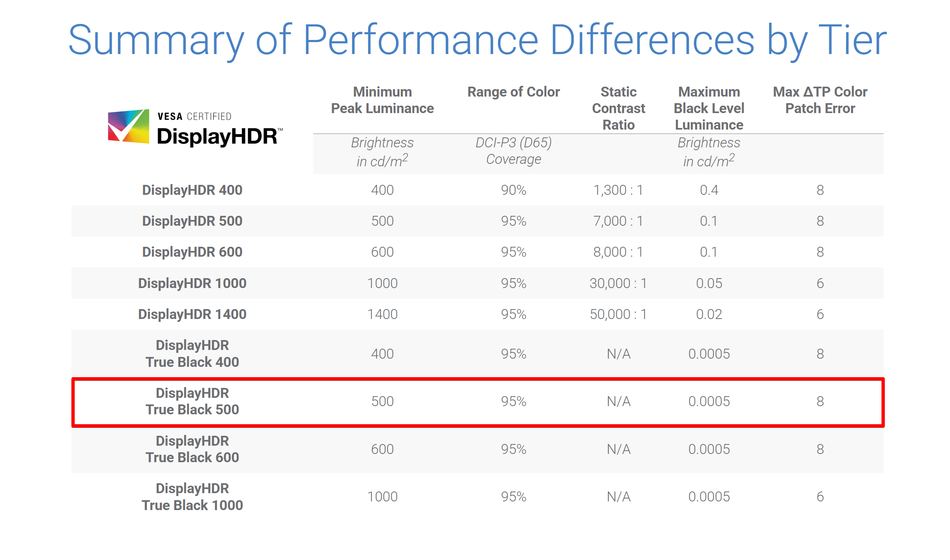Click the '600' luminance in True Black 600 row
950x560 pixels.
point(383,449)
